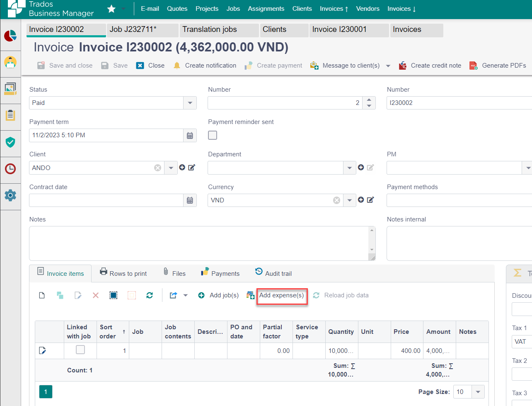Open the Page Size dropdown
This screenshot has width=532, height=406.
[478, 392]
